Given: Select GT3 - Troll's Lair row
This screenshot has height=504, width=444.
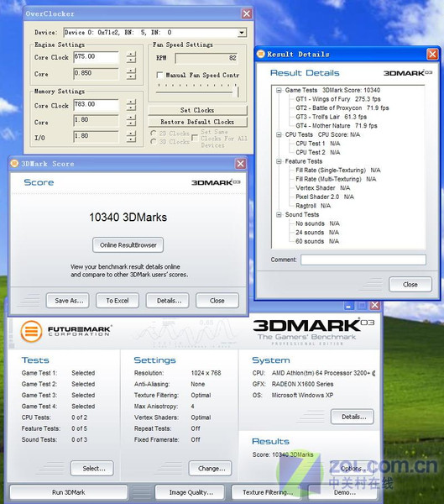Looking at the screenshot, I should point(332,117).
